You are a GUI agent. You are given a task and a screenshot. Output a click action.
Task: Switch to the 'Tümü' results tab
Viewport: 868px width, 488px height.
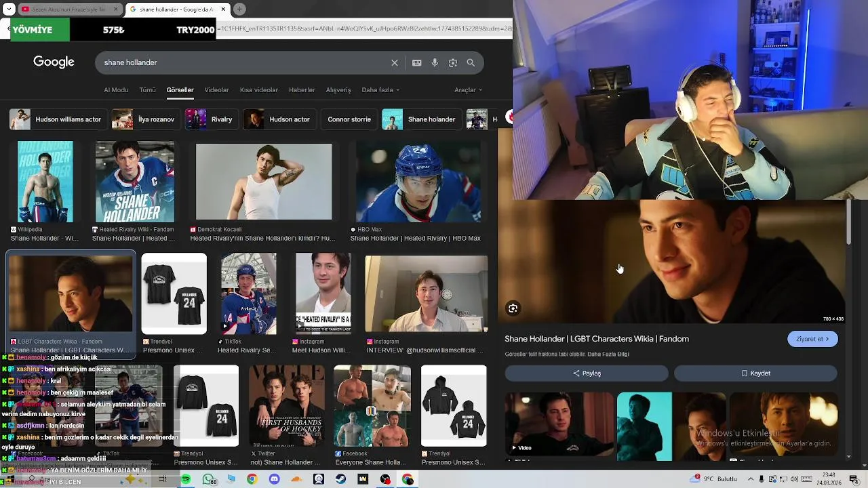(x=147, y=89)
